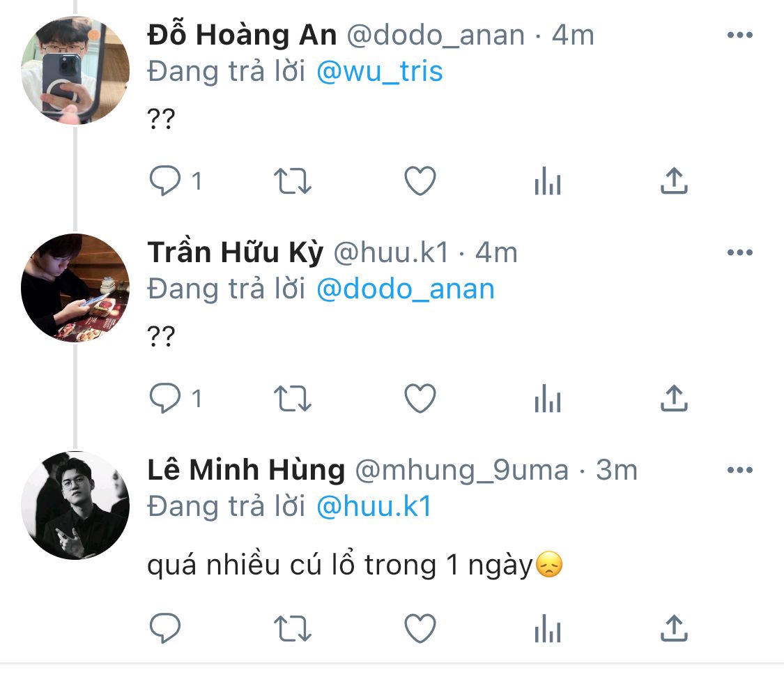The height and width of the screenshot is (677, 784).
Task: Open Trần Hữu Kỳ's profile picture
Action: [x=75, y=288]
